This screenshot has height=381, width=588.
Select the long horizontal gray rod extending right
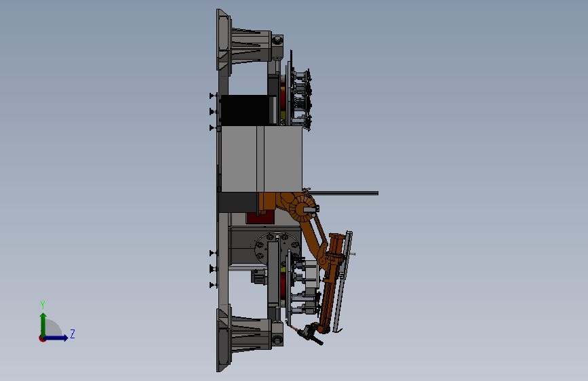[x=344, y=193]
